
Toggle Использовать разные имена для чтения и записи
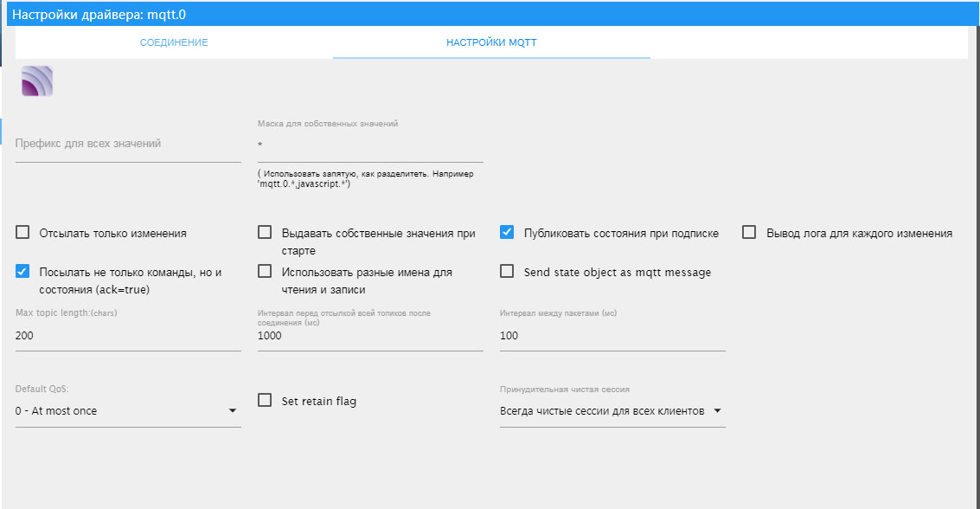pyautogui.click(x=266, y=272)
